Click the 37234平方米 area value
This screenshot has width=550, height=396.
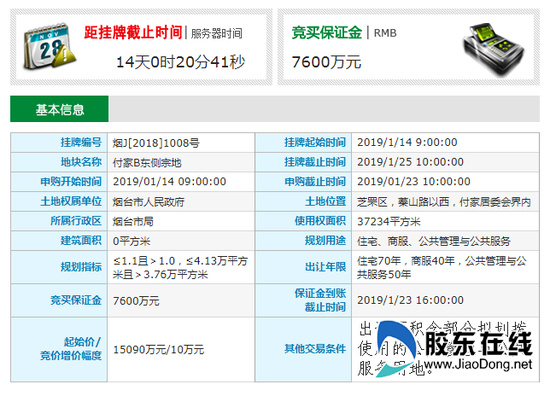(x=389, y=221)
